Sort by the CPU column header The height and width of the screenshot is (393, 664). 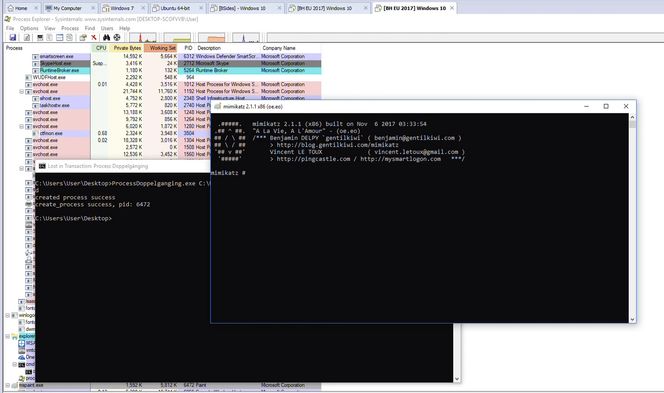pos(101,48)
